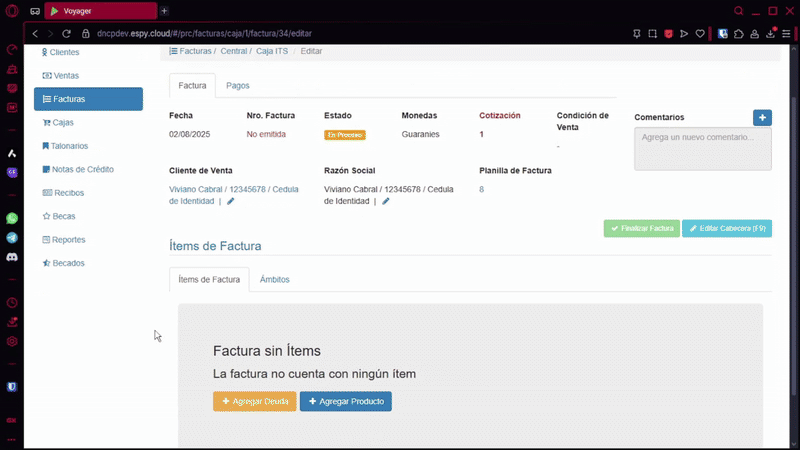Click the Editar Cabecera (F9) button
Image resolution: width=800 pixels, height=450 pixels.
(727, 229)
